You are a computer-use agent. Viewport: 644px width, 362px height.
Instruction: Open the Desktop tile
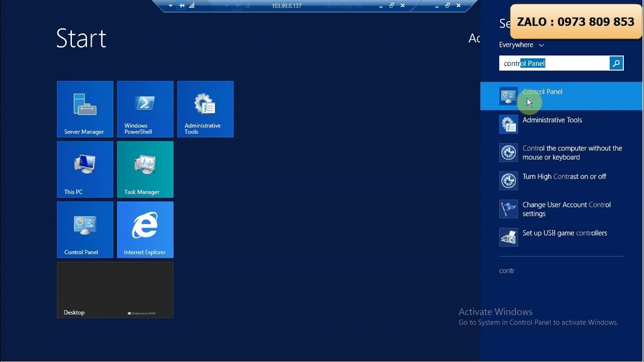click(115, 290)
